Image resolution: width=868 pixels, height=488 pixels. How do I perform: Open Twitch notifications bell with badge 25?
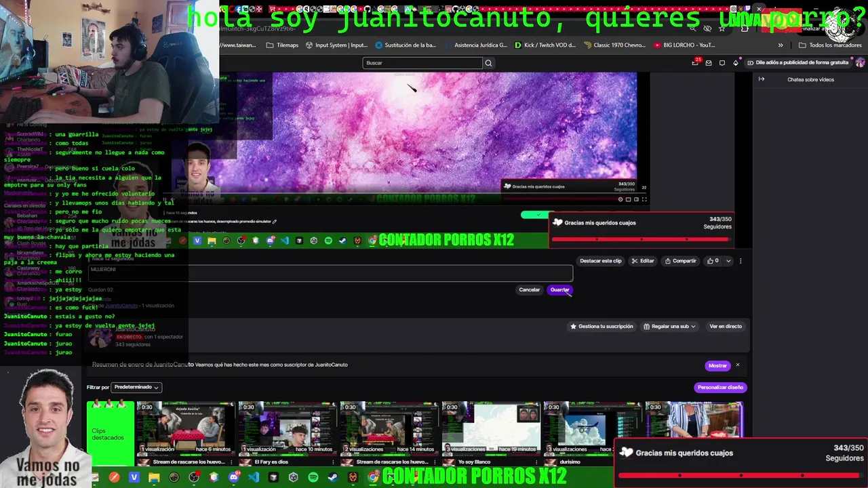tap(696, 62)
